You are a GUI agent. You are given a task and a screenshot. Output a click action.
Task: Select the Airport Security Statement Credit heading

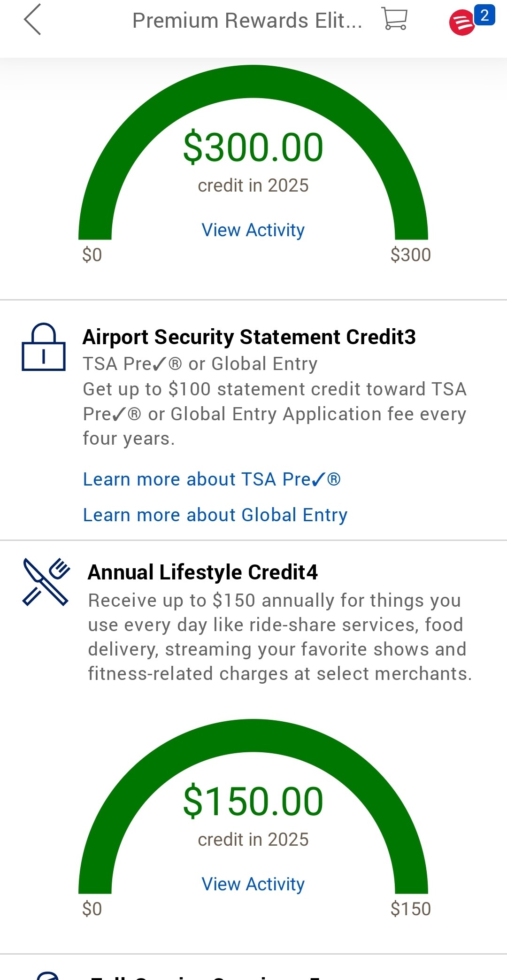point(249,337)
